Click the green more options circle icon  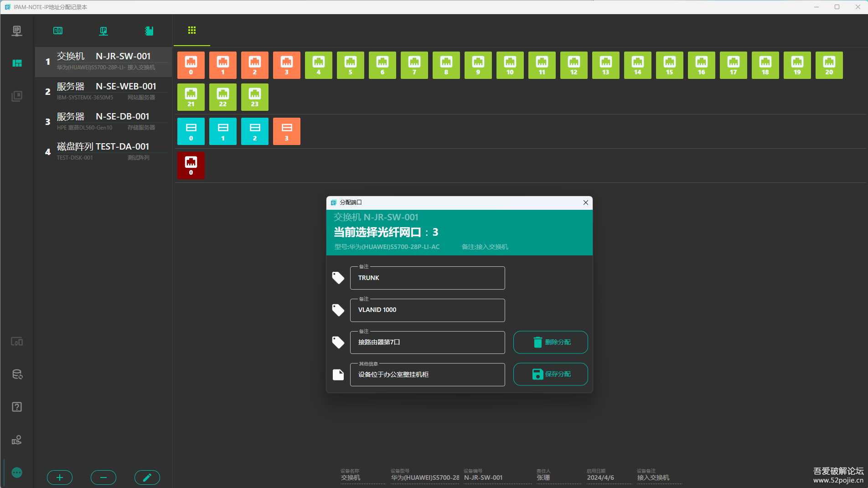(17, 472)
